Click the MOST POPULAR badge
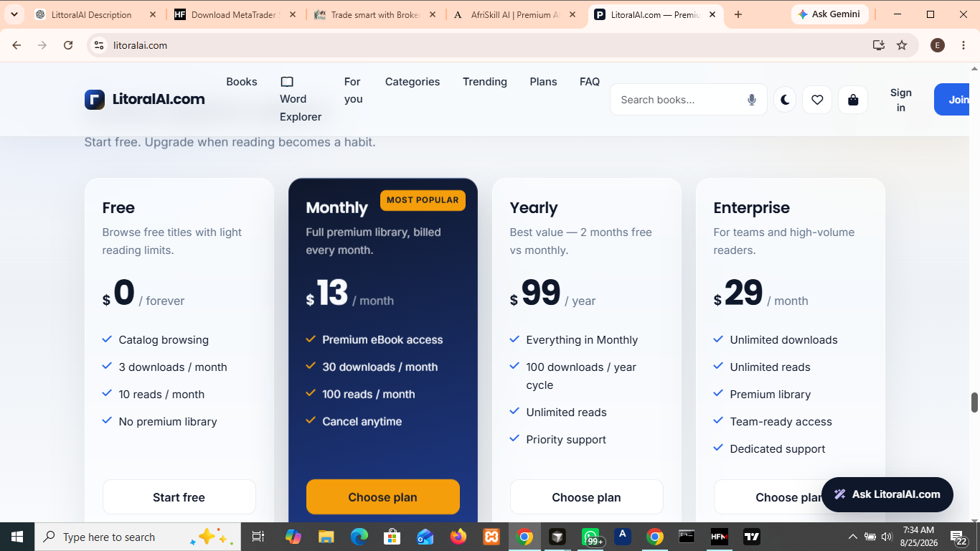This screenshot has width=980, height=551. [423, 200]
